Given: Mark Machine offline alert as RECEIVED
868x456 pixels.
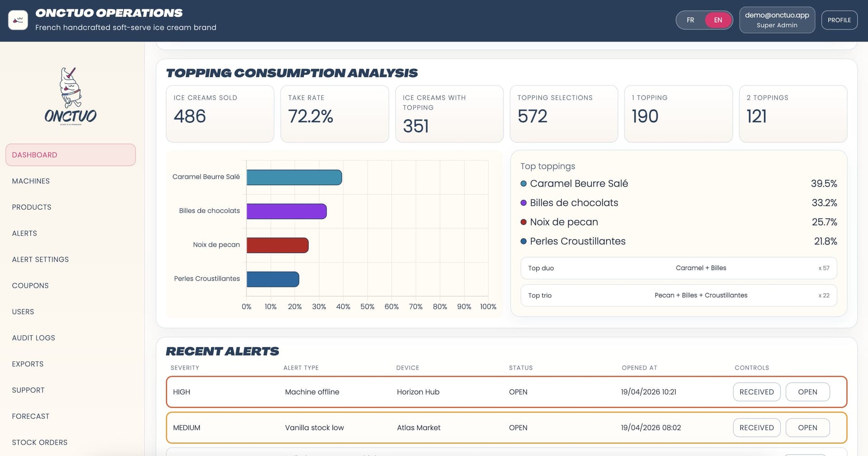Looking at the screenshot, I should (756, 392).
